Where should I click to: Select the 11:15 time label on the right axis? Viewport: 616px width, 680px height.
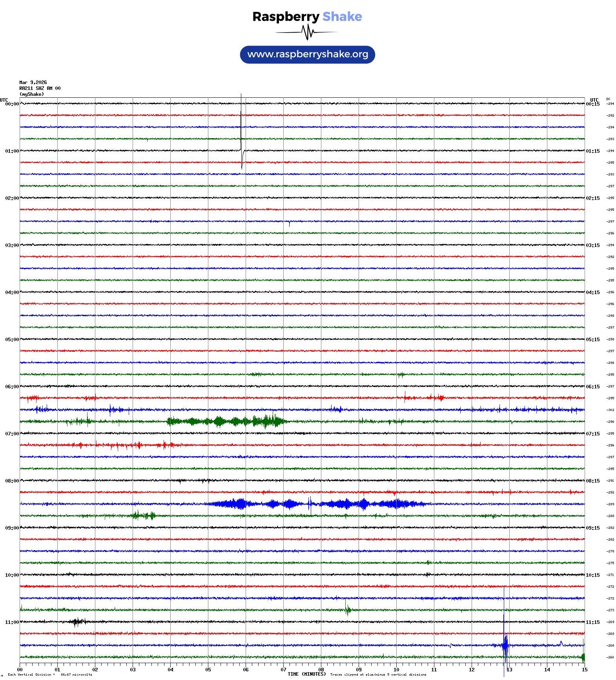coord(592,622)
